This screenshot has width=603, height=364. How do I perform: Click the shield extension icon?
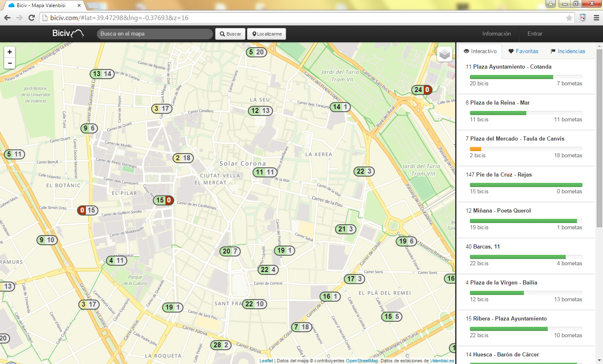(x=582, y=18)
